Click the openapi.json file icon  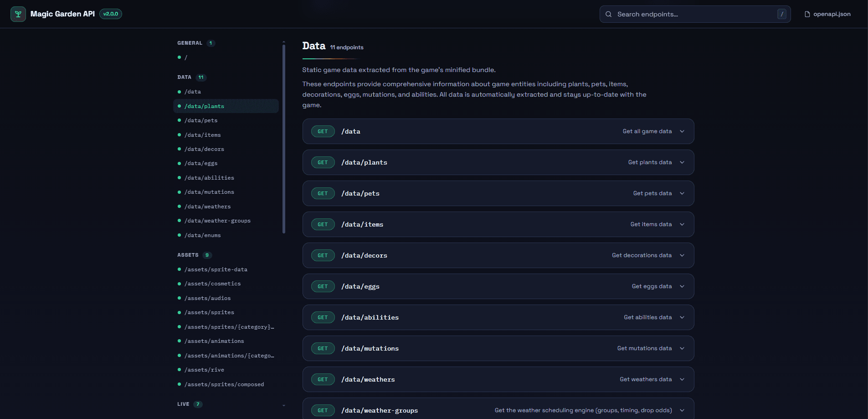point(807,14)
